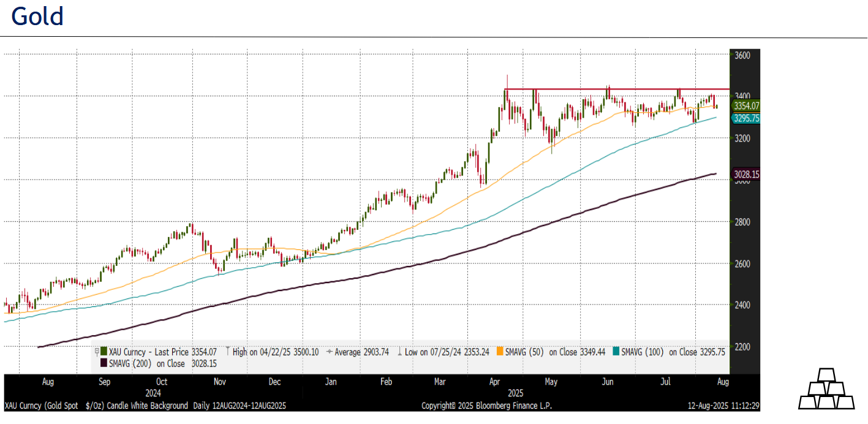Click the dark SMAVG (200) legend swatch
Image resolution: width=868 pixels, height=424 pixels.
click(x=104, y=363)
